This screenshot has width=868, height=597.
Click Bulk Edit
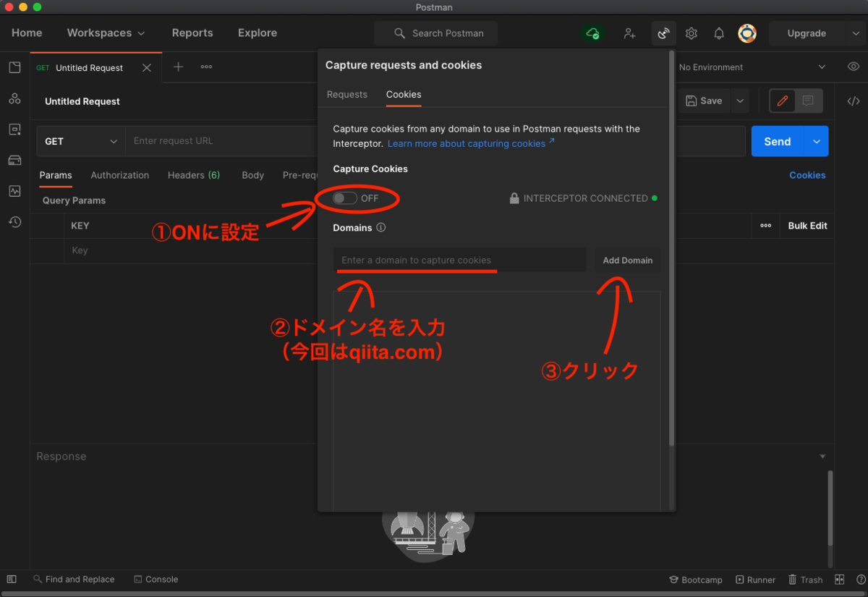click(x=807, y=226)
